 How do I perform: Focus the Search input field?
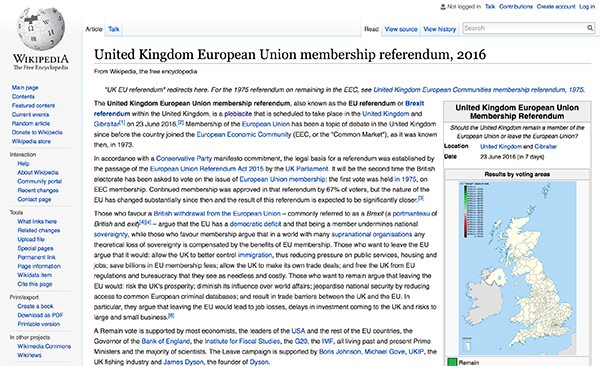click(x=524, y=28)
